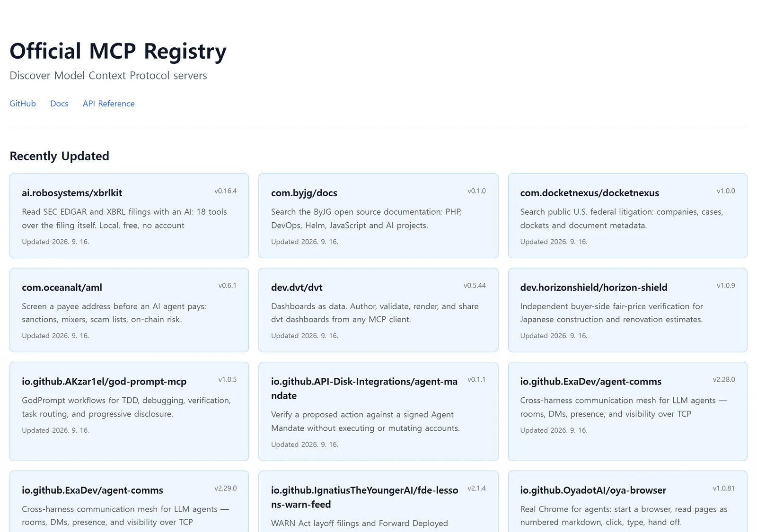
Task: Click version v1.0.0 on docketnexus card
Action: point(726,191)
